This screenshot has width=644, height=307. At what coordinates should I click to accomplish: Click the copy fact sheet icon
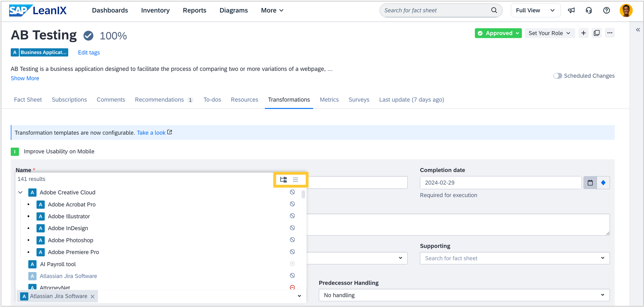tap(596, 33)
